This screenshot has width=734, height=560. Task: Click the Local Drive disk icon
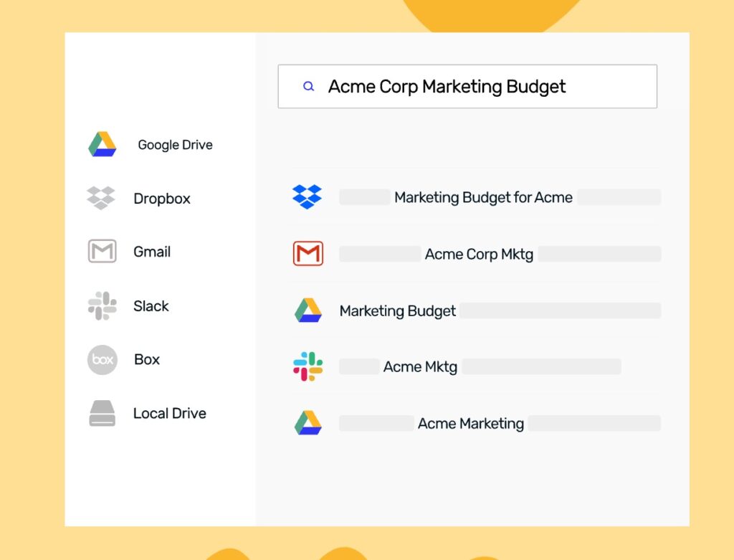[102, 413]
